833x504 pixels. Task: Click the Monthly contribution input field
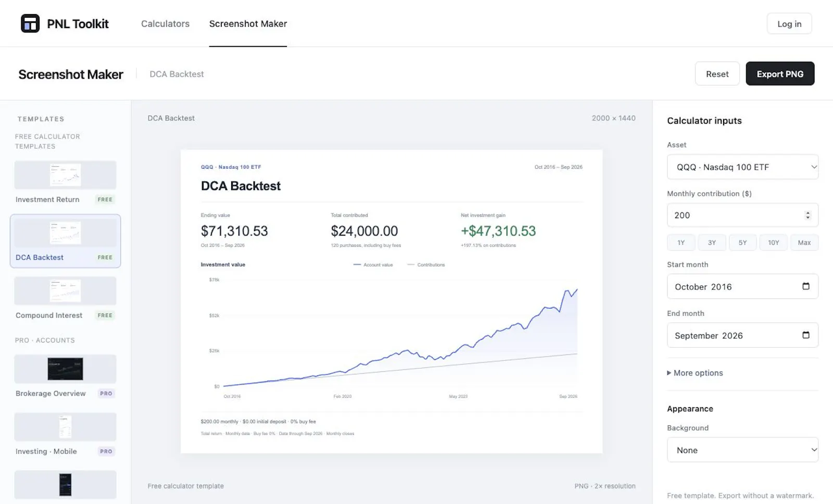[x=742, y=215]
